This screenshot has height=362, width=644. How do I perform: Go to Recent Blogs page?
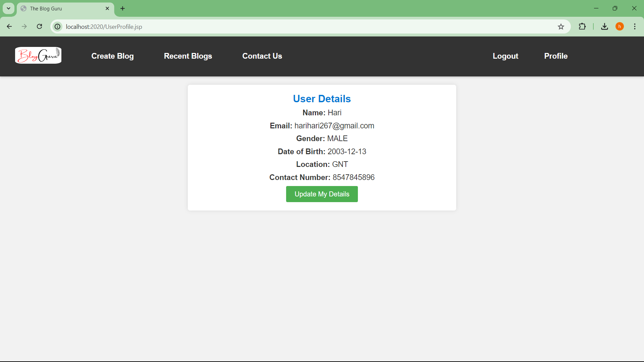pos(188,56)
